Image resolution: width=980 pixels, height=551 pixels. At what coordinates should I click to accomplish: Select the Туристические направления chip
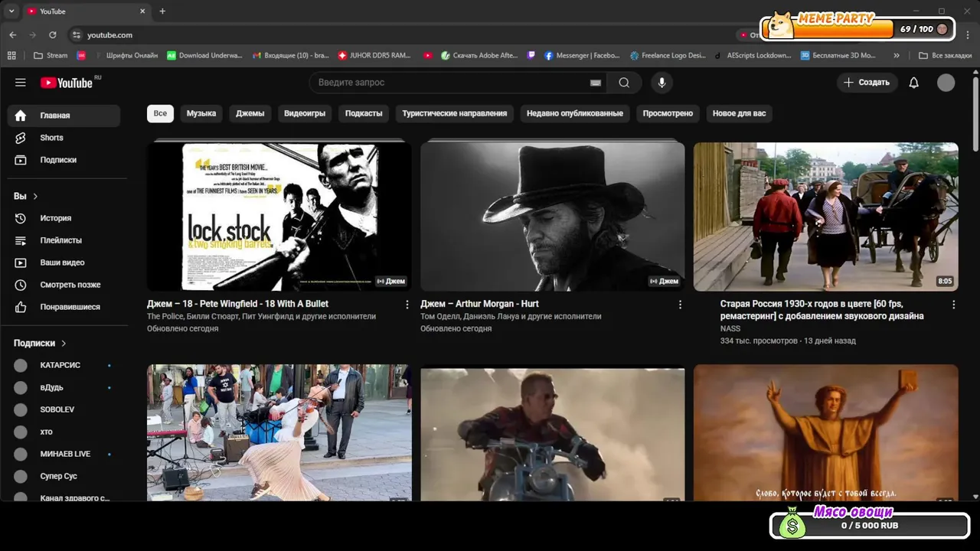tap(455, 113)
